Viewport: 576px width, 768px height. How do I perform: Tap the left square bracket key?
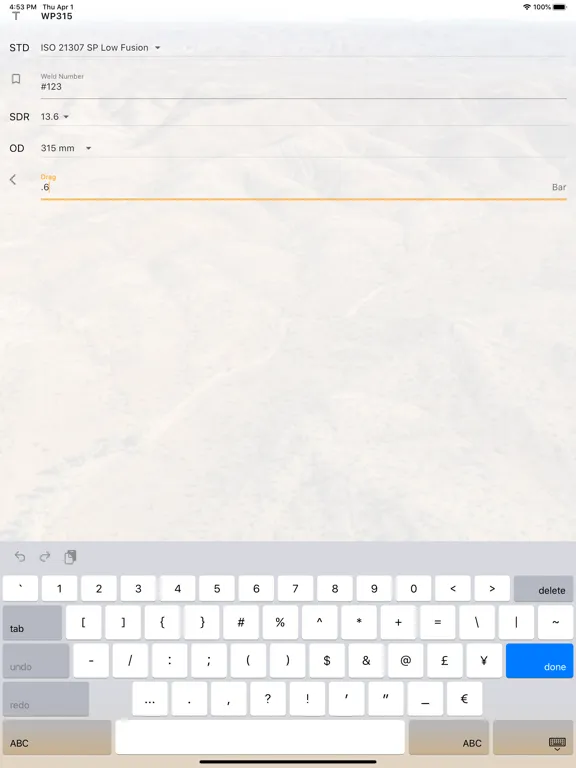pyautogui.click(x=84, y=623)
